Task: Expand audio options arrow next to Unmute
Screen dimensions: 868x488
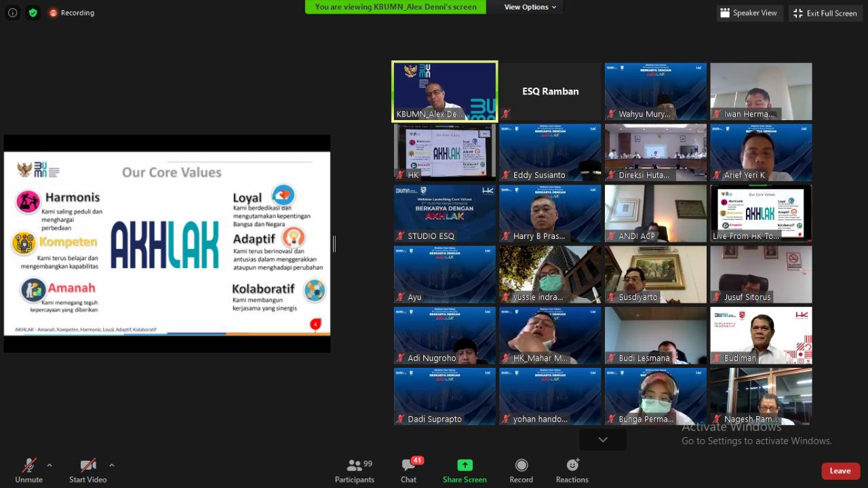Action: point(49,465)
